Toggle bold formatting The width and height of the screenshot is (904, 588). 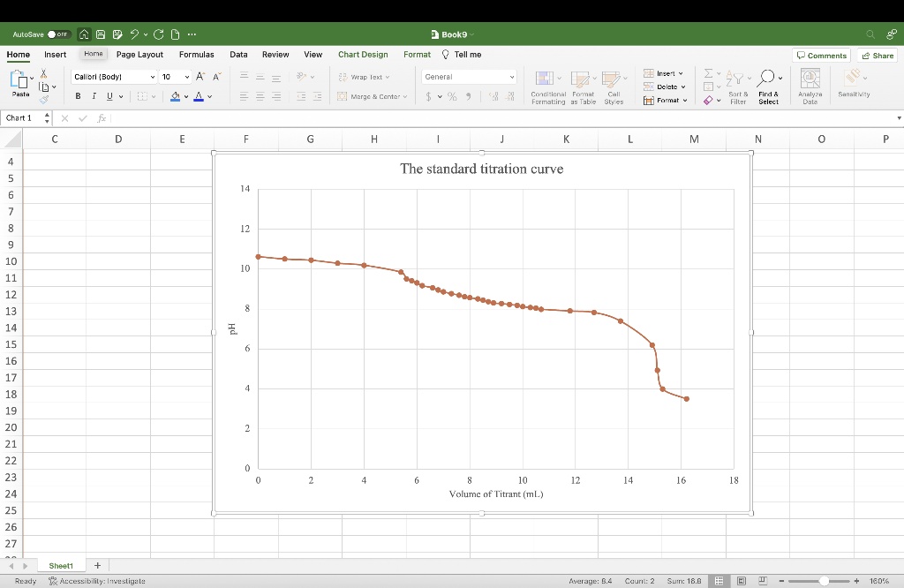coord(78,95)
